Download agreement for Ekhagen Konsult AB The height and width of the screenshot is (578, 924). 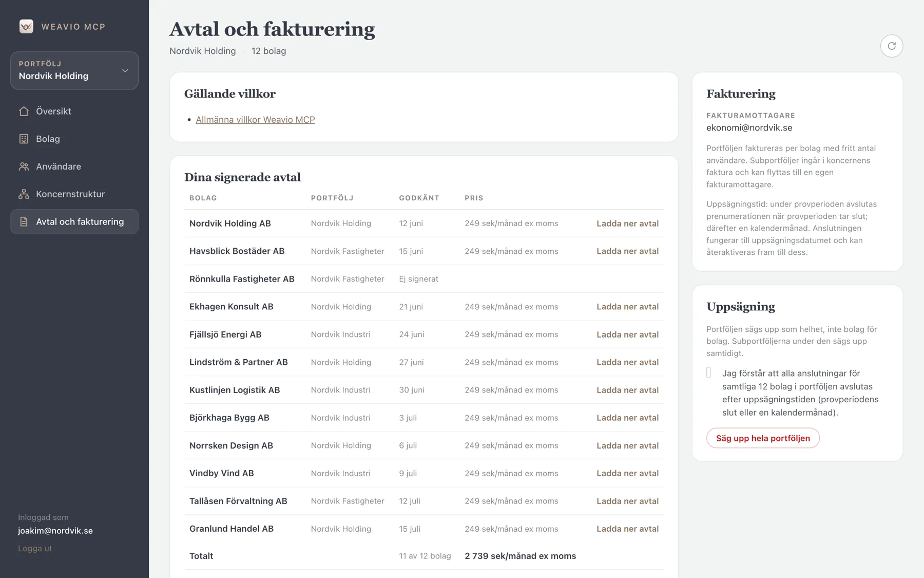[627, 307]
